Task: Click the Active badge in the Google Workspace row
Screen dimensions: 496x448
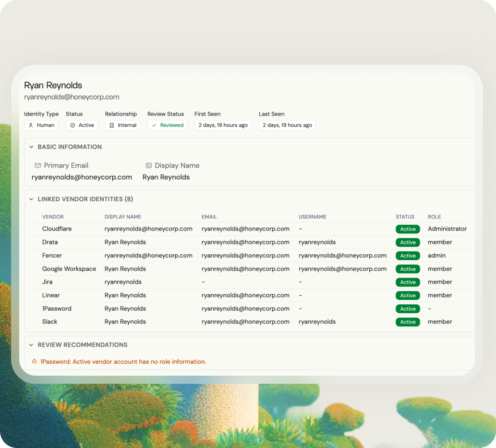Action: tap(408, 269)
